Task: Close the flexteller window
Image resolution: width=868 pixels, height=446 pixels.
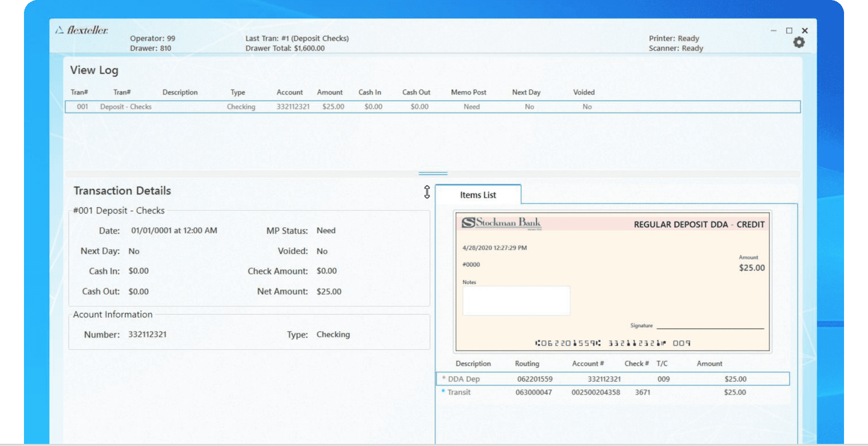Action: (x=805, y=31)
